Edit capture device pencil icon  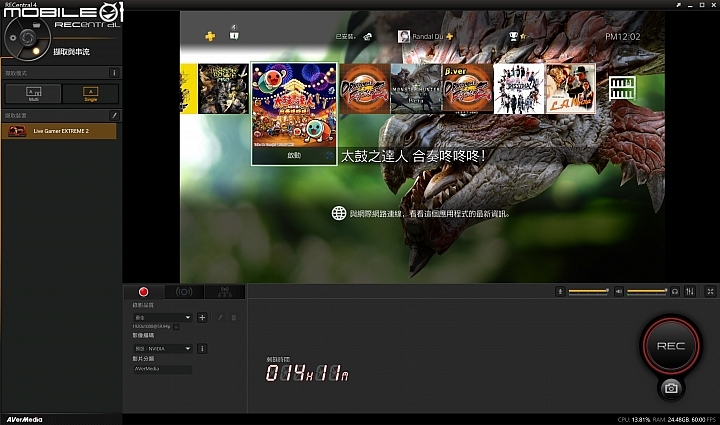coord(114,115)
